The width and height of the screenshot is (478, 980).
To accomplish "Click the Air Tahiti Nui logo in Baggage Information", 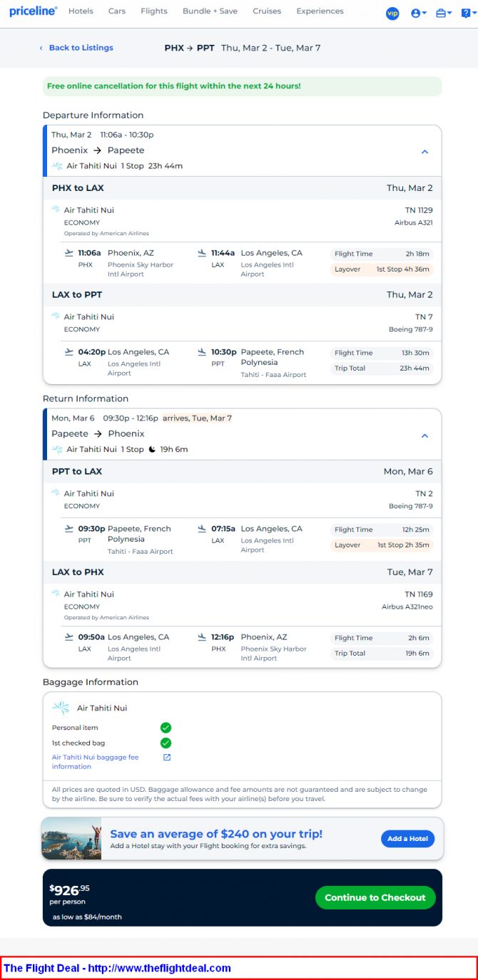I will [61, 708].
